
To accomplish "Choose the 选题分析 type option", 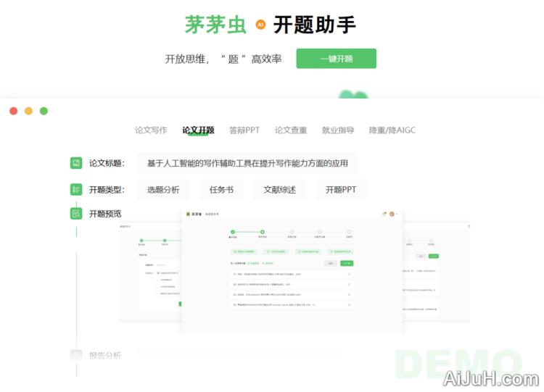I will pyautogui.click(x=163, y=190).
